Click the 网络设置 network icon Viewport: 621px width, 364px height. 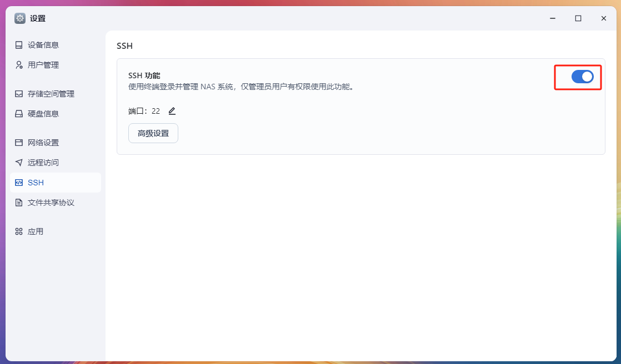pyautogui.click(x=19, y=143)
